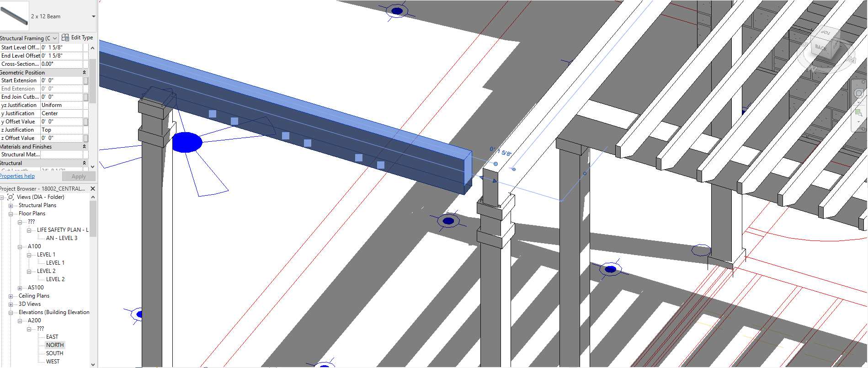
Task: Click the Zoom Region navigation bar icon
Action: [x=858, y=112]
